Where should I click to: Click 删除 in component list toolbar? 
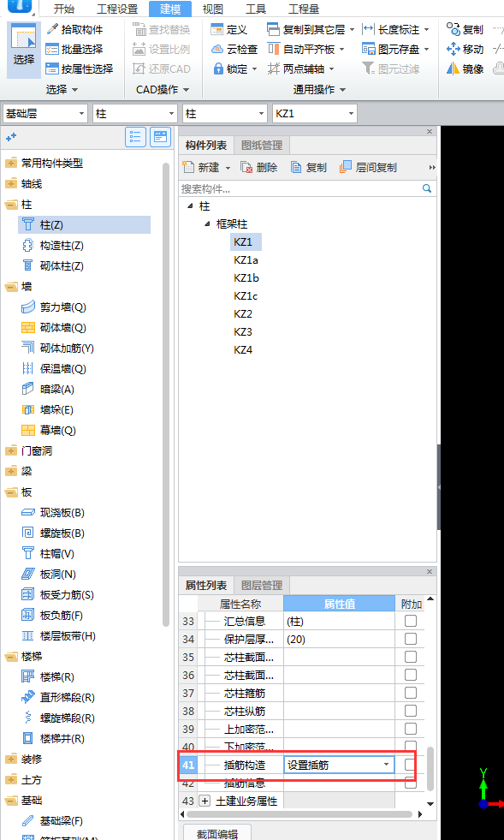point(259,168)
